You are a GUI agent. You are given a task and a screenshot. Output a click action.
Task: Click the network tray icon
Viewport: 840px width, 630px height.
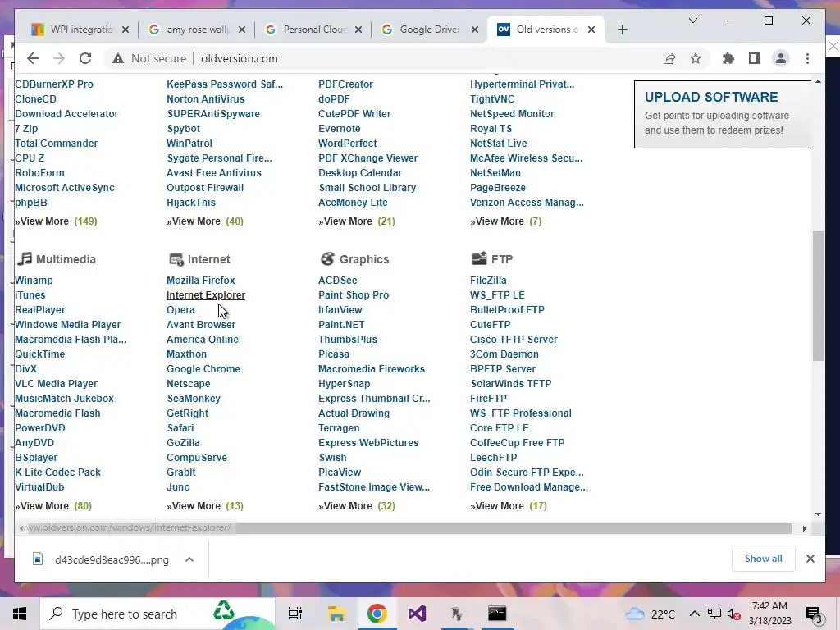(714, 614)
